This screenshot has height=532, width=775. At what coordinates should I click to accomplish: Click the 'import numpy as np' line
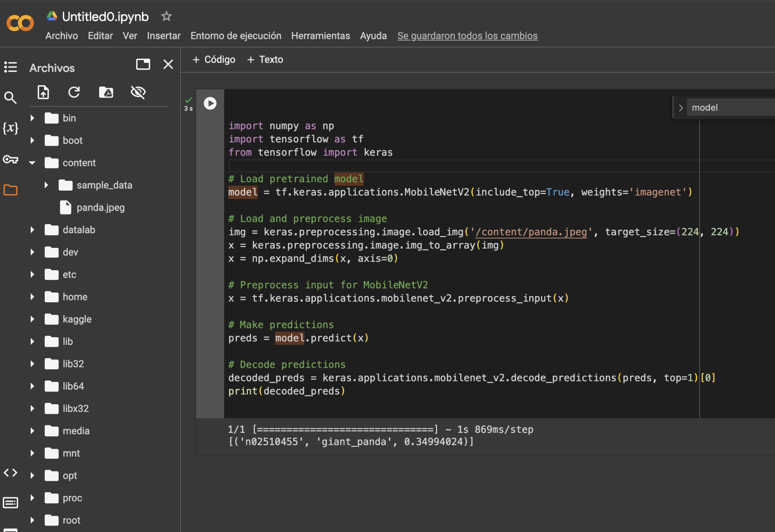click(281, 126)
